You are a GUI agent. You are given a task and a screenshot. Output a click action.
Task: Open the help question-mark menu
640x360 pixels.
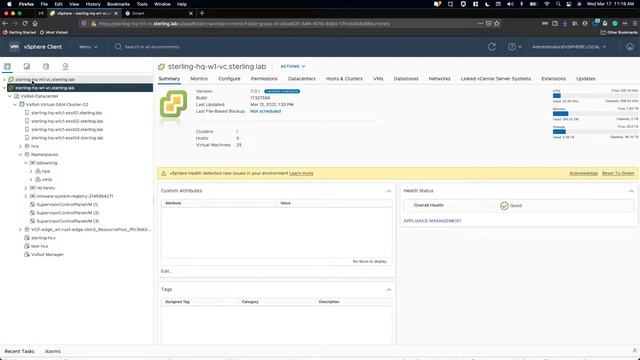[514, 47]
